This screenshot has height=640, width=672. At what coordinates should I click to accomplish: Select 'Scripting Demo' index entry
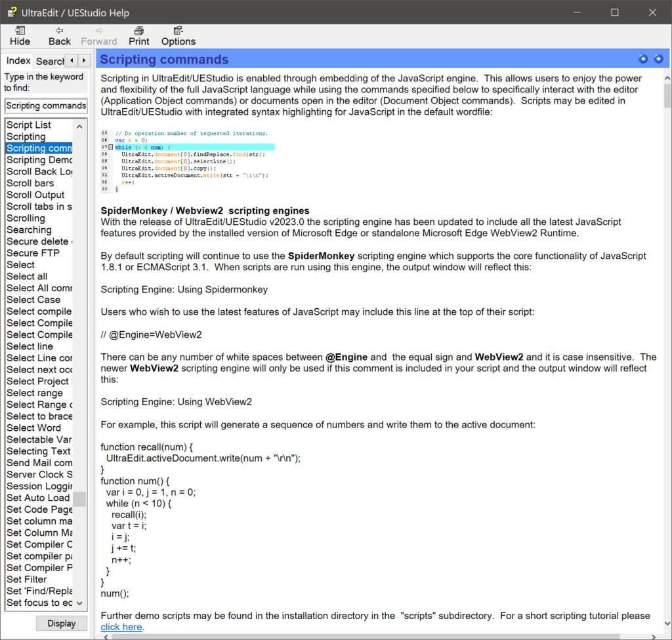coord(39,160)
